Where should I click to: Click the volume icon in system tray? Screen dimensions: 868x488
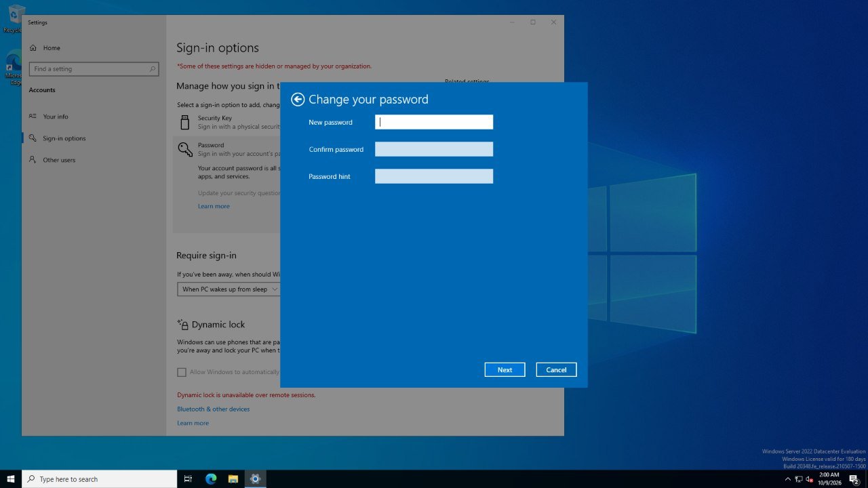click(x=809, y=479)
